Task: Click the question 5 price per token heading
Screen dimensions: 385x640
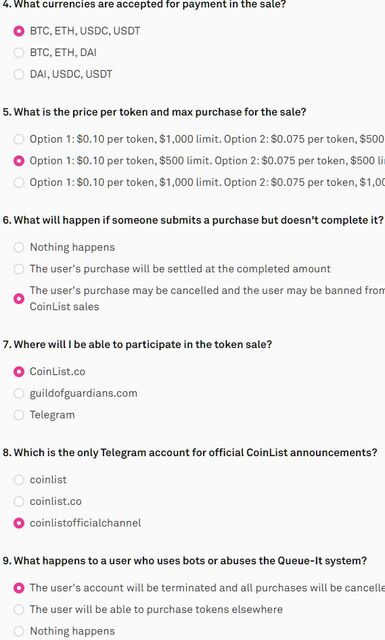Action: 154,112
